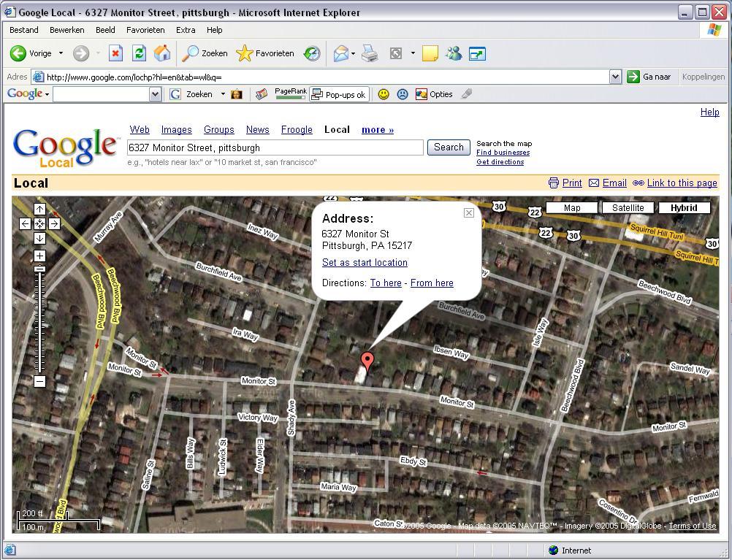The height and width of the screenshot is (560, 732).
Task: Open the Bestand menu
Action: pyautogui.click(x=24, y=30)
